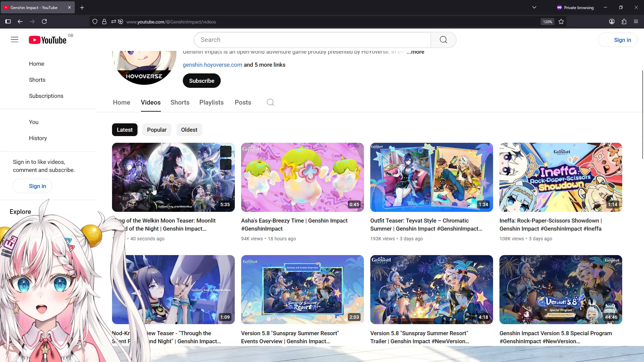Image resolution: width=644 pixels, height=362 pixels.
Task: Select the Oldest sort chip
Action: [x=189, y=130]
